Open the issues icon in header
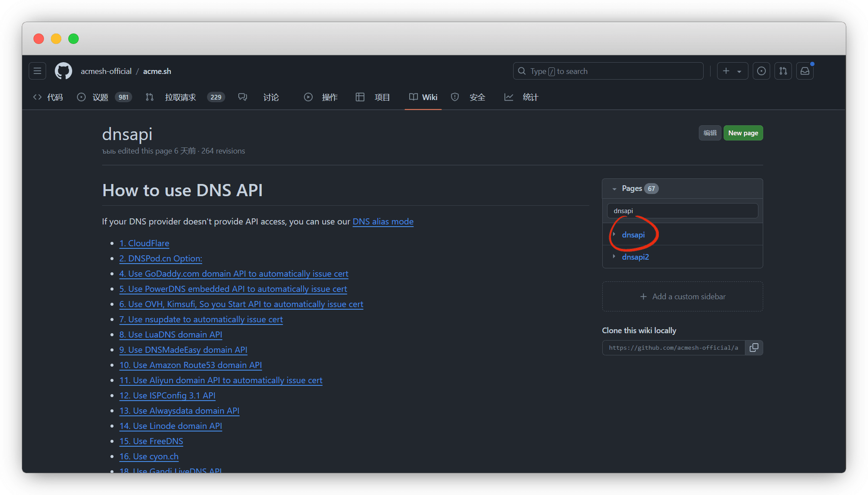 coord(761,71)
